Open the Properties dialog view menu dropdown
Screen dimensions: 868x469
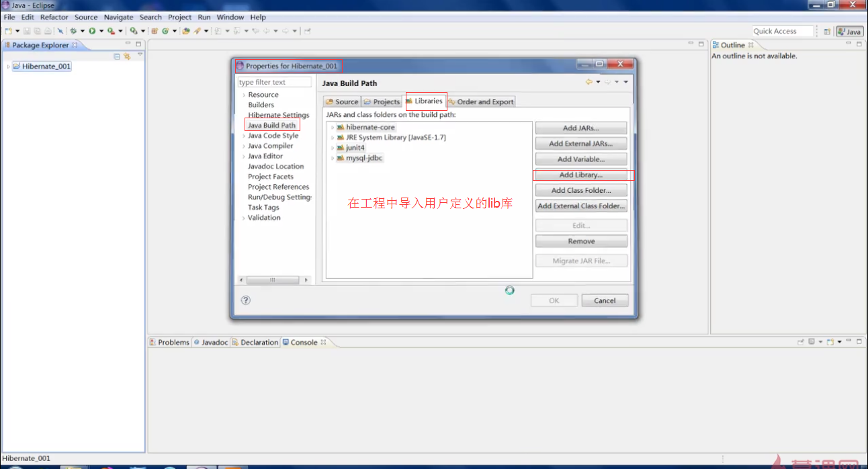(626, 82)
